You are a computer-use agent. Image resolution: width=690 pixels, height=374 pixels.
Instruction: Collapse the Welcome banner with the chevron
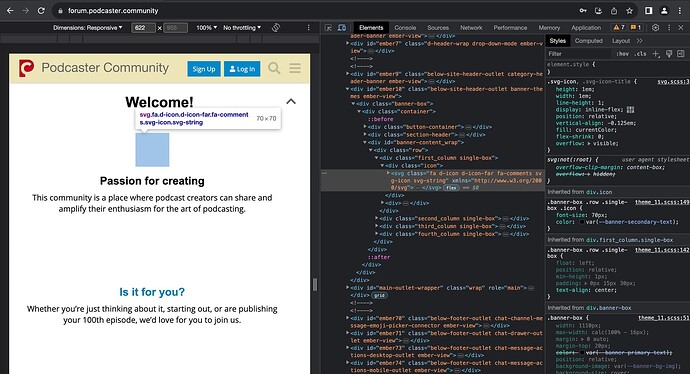tap(291, 102)
